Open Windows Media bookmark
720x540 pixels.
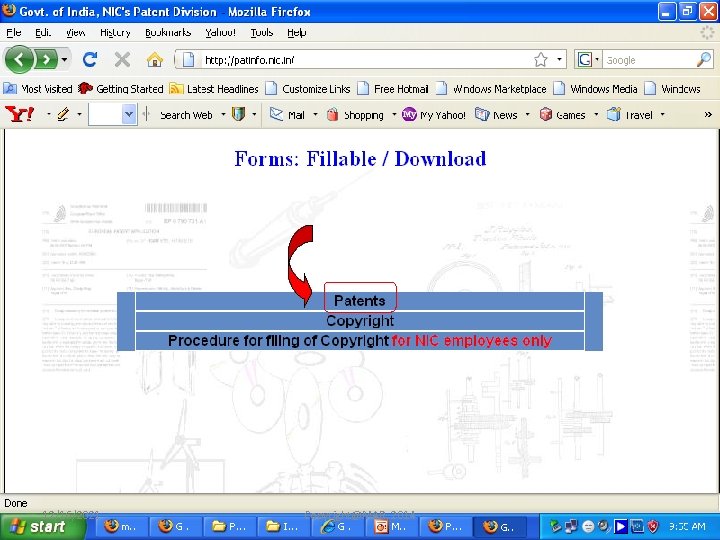point(595,89)
